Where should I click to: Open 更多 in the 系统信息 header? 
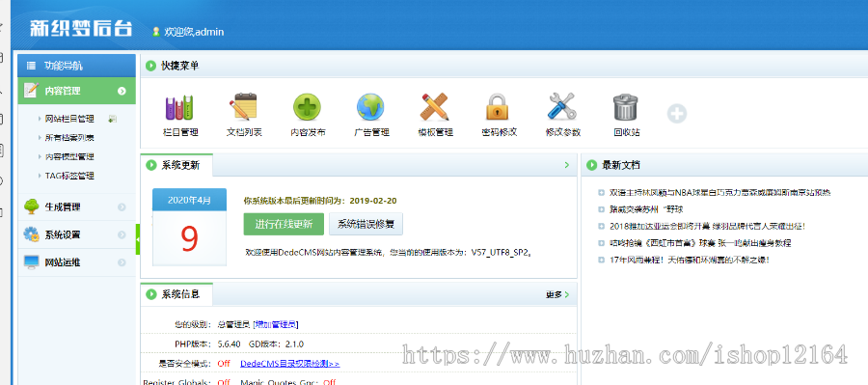click(556, 294)
